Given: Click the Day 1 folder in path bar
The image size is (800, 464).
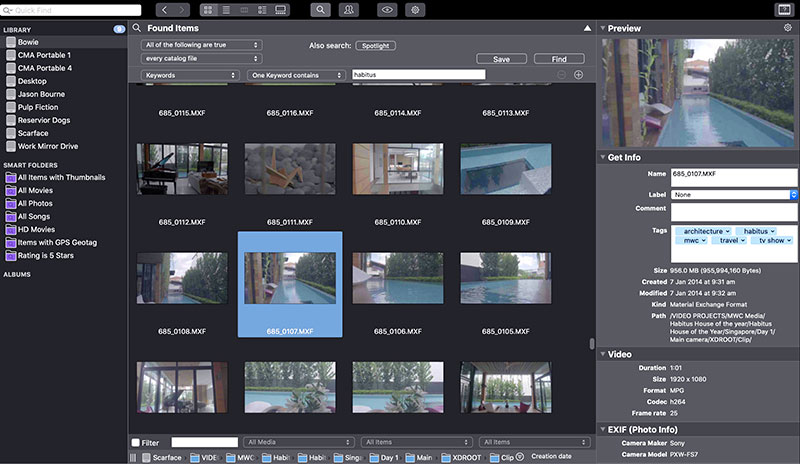Looking at the screenshot, I should pos(384,457).
